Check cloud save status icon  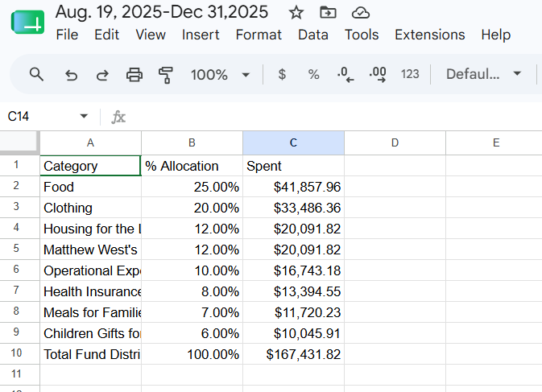coord(361,13)
